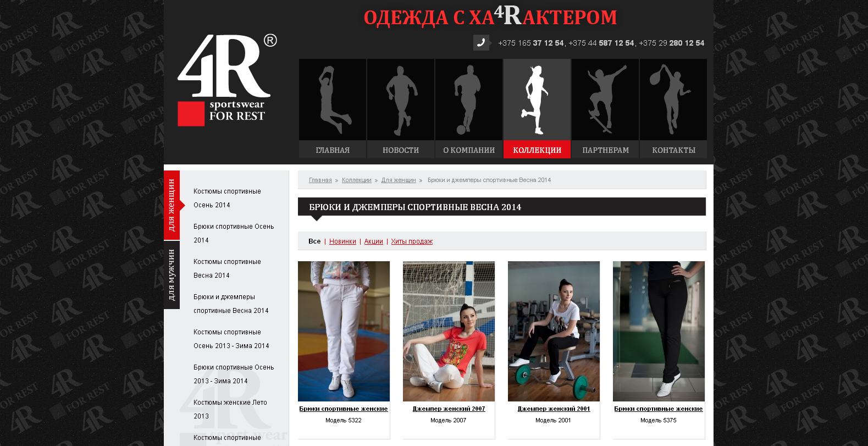Go to Для женщин in the breadcrumb
The width and height of the screenshot is (868, 446).
coord(399,180)
